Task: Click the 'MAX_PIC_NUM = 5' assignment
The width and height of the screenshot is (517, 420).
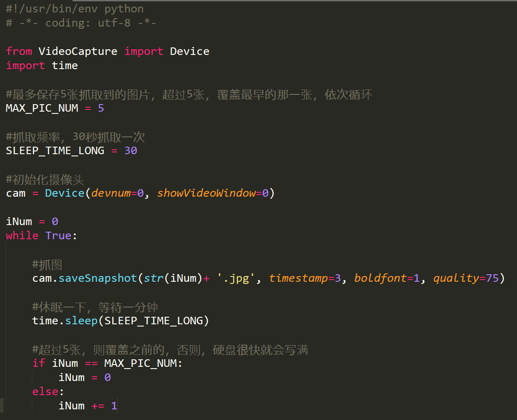Action: pos(55,108)
